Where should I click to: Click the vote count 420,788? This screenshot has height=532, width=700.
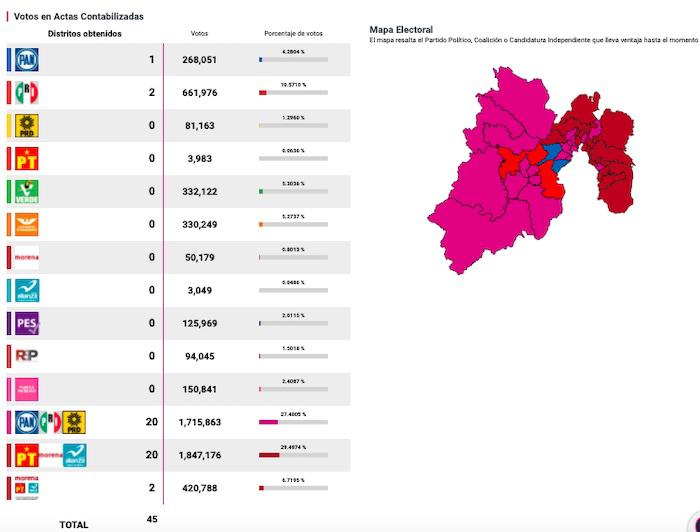pos(200,488)
